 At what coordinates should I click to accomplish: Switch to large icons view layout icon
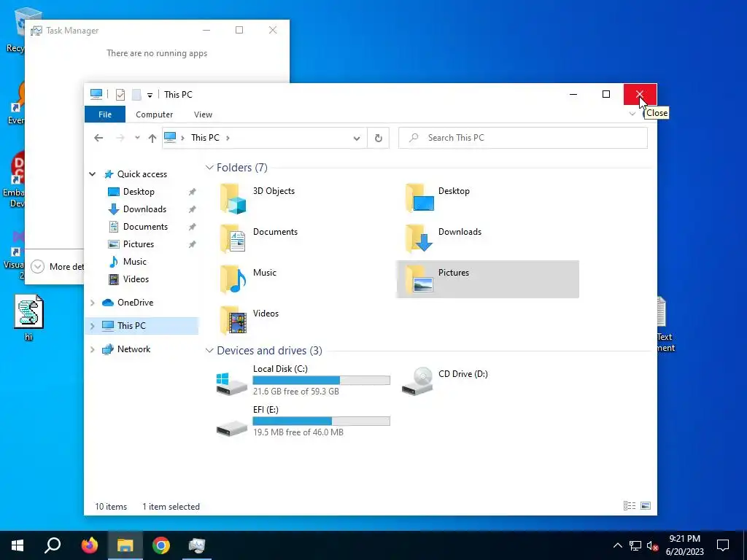pyautogui.click(x=646, y=506)
